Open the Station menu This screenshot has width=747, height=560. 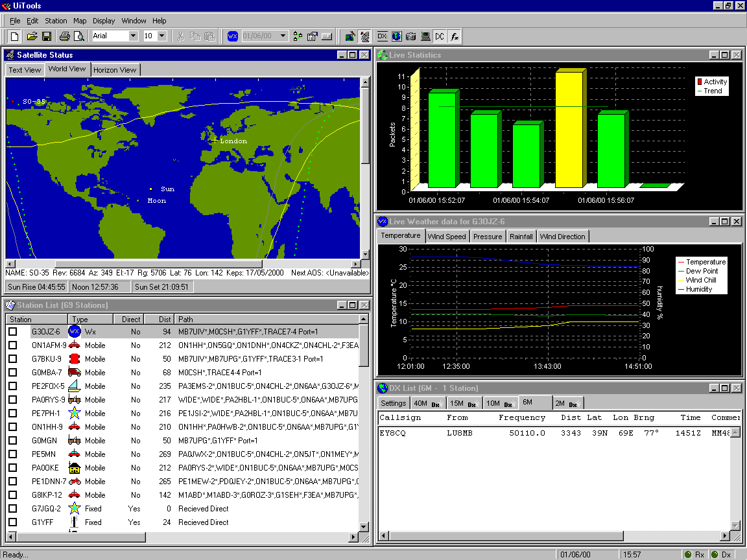point(56,21)
